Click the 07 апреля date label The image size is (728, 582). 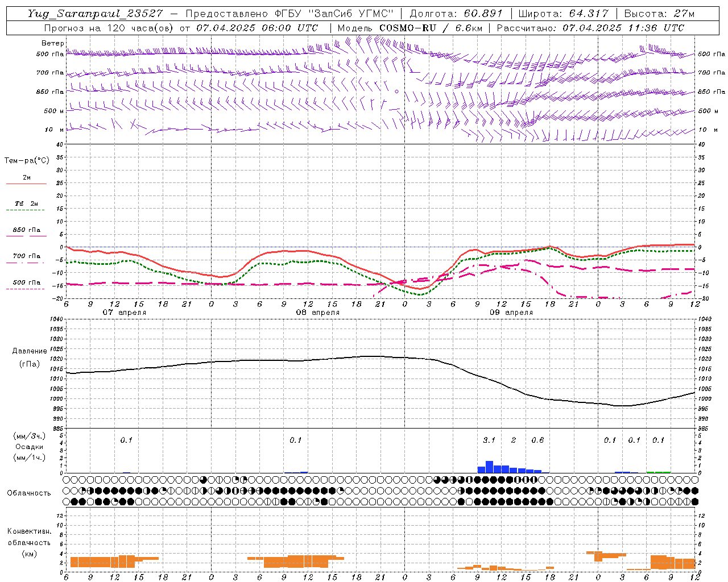(124, 313)
